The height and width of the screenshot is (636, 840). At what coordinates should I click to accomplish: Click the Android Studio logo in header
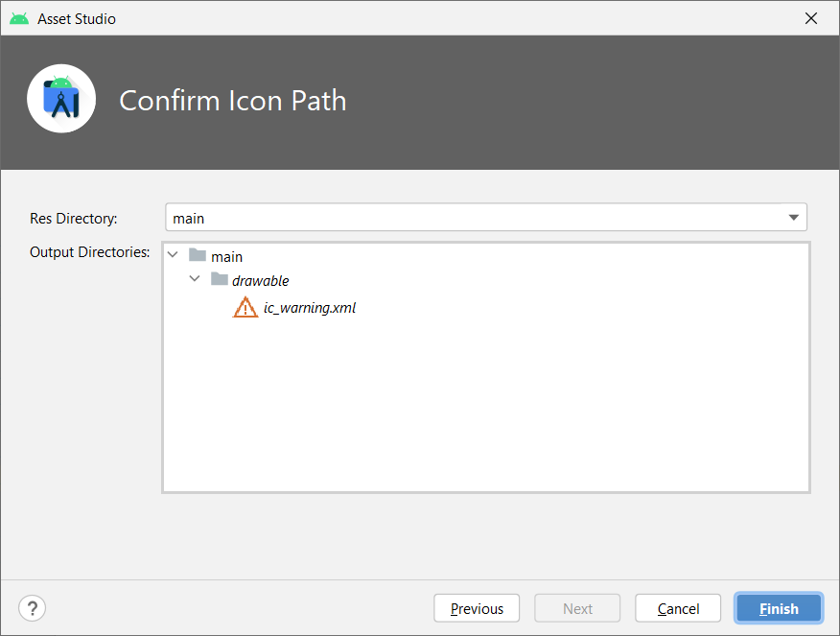click(x=61, y=99)
